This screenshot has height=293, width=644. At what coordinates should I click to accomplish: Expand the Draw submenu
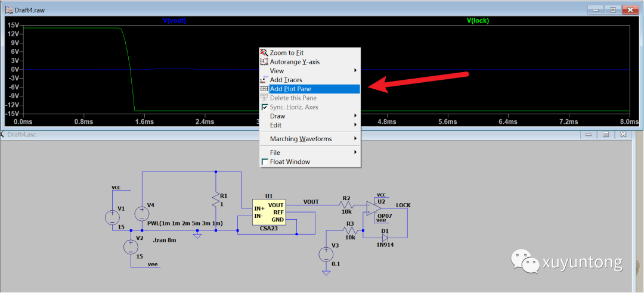[x=310, y=116]
